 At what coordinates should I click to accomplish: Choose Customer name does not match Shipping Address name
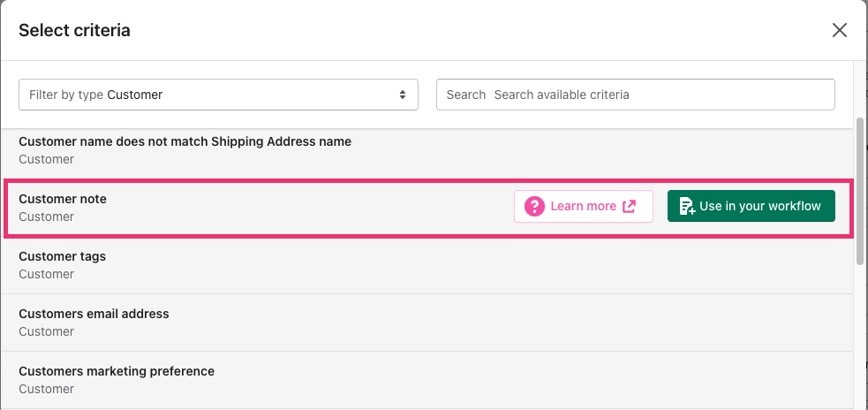coord(426,151)
